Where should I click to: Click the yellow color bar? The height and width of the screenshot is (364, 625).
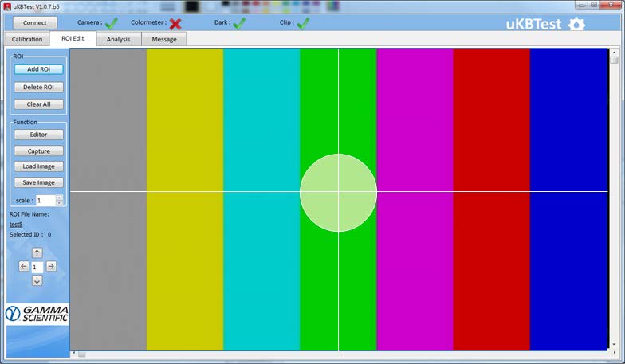(185, 199)
